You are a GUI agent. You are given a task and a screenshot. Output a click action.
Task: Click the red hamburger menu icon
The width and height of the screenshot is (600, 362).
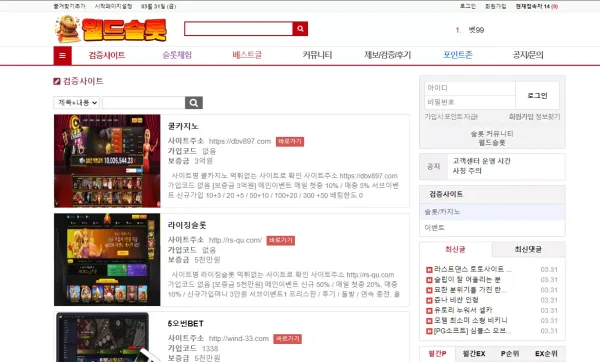pos(62,56)
